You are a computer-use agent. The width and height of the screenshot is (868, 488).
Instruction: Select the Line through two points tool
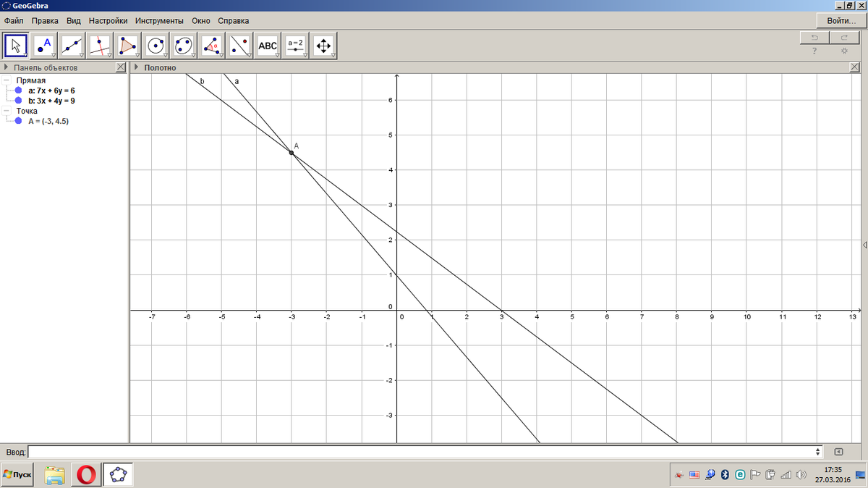pos(72,46)
